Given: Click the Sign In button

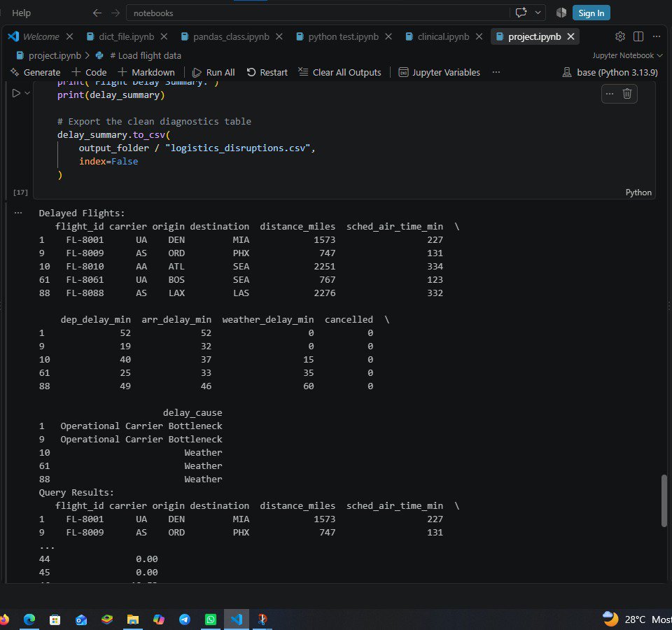Looking at the screenshot, I should pyautogui.click(x=591, y=13).
